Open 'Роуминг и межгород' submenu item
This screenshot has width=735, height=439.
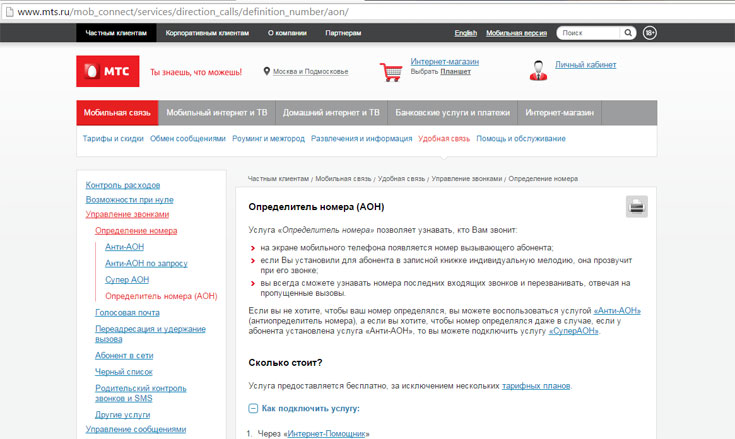268,139
